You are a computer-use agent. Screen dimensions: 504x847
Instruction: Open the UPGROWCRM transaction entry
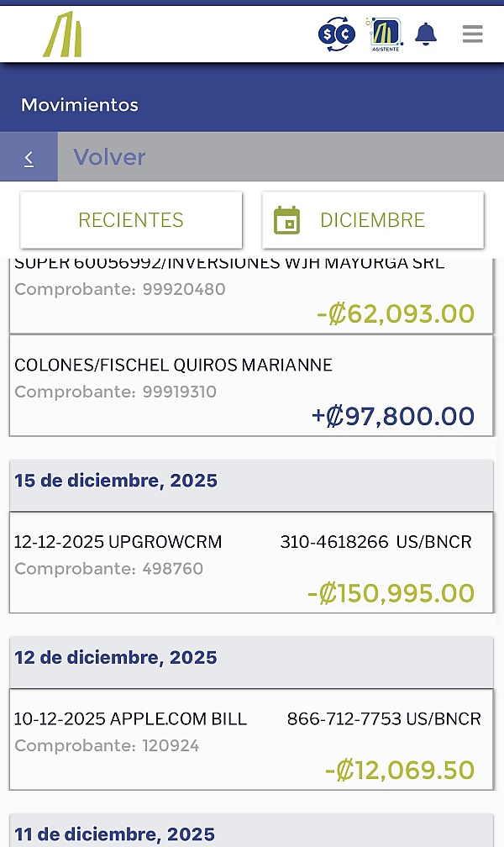251,562
